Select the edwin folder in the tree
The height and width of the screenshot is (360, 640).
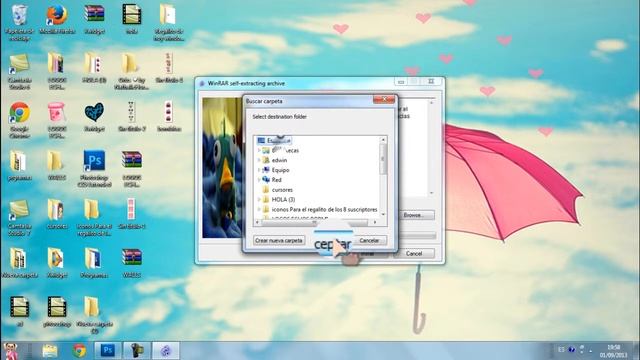point(275,160)
